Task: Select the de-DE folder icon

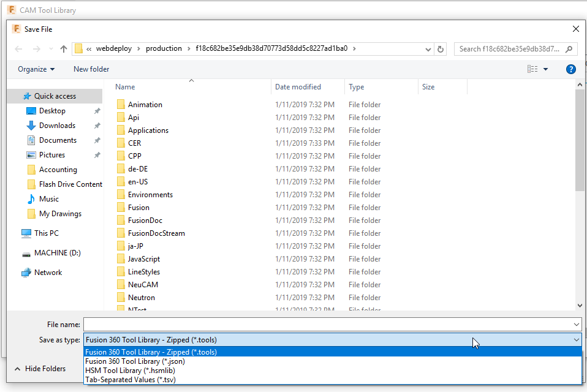Action: point(121,169)
